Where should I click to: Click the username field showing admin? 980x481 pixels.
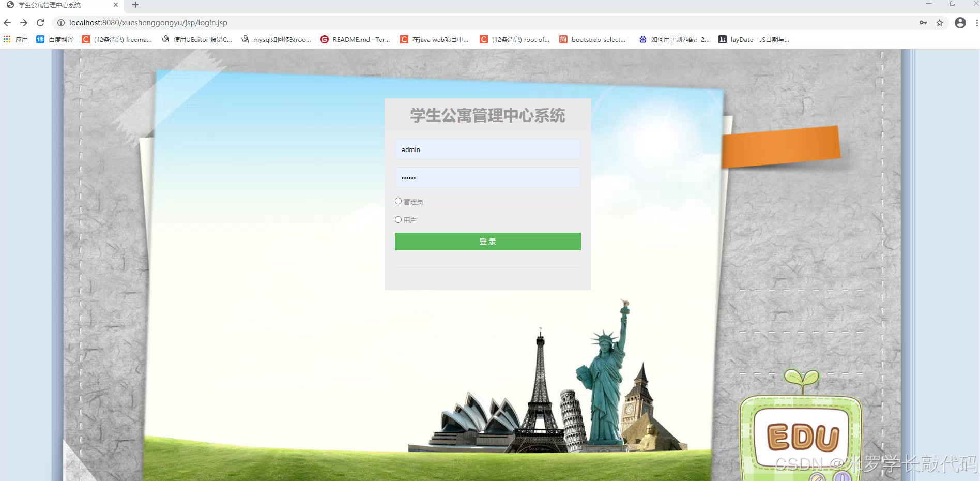pyautogui.click(x=487, y=149)
